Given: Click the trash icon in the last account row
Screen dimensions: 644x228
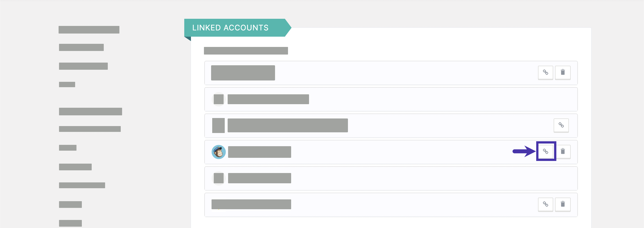Looking at the screenshot, I should coord(563,205).
